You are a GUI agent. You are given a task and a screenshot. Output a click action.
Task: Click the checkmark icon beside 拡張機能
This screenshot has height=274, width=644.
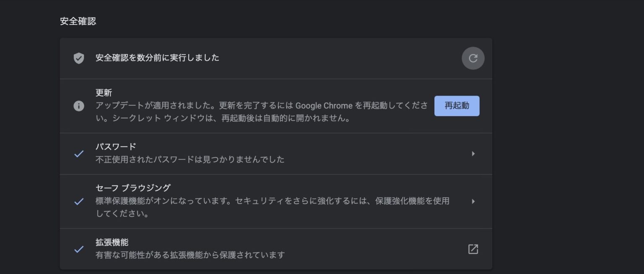coord(79,249)
